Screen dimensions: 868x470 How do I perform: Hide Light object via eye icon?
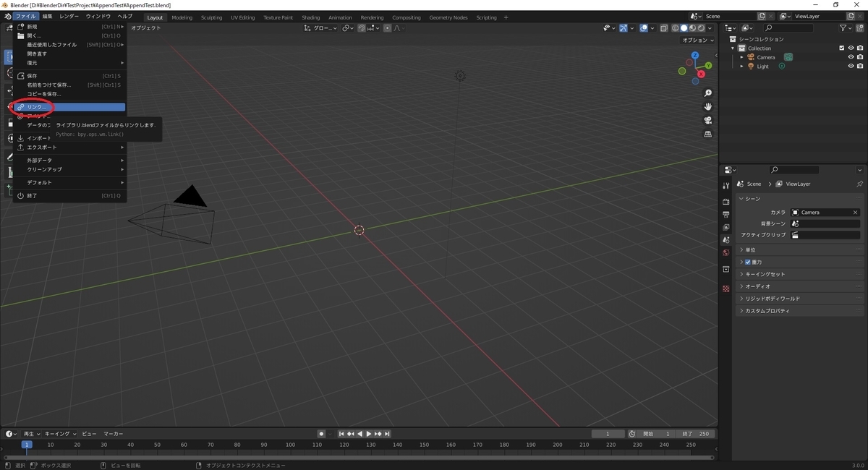coord(851,67)
